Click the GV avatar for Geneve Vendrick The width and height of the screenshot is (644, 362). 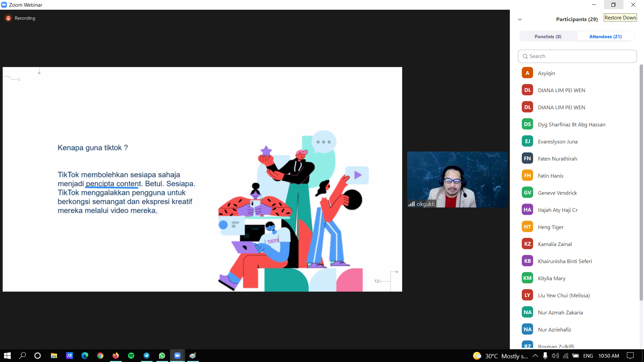(527, 193)
